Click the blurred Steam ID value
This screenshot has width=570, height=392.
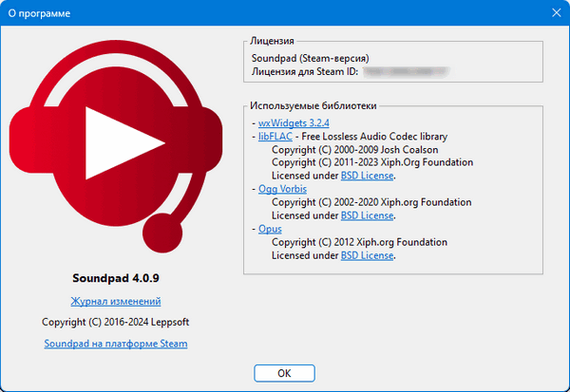point(406,71)
